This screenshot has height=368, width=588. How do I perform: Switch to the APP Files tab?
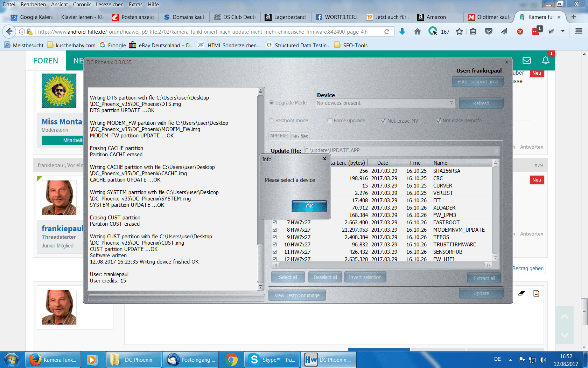279,136
